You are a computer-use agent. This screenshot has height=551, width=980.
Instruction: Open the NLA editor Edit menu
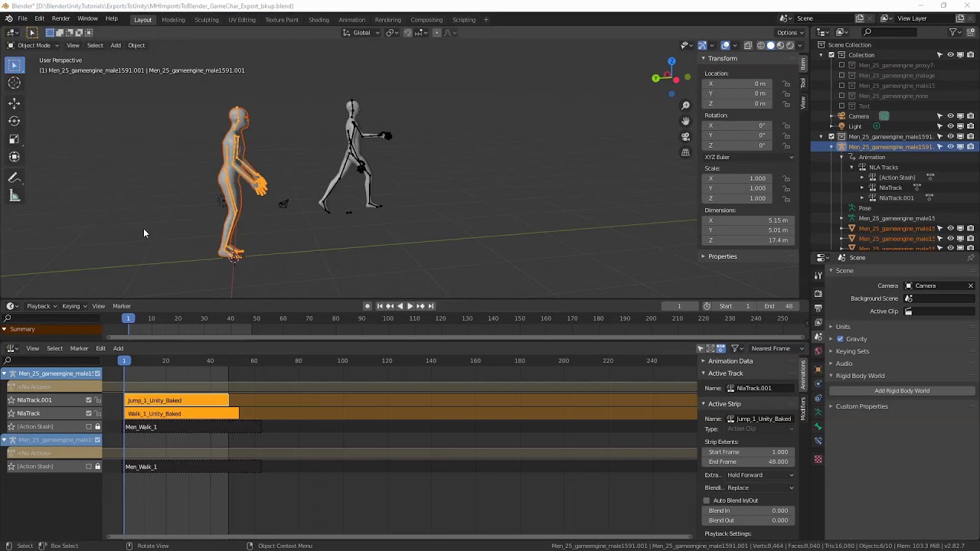pos(100,348)
